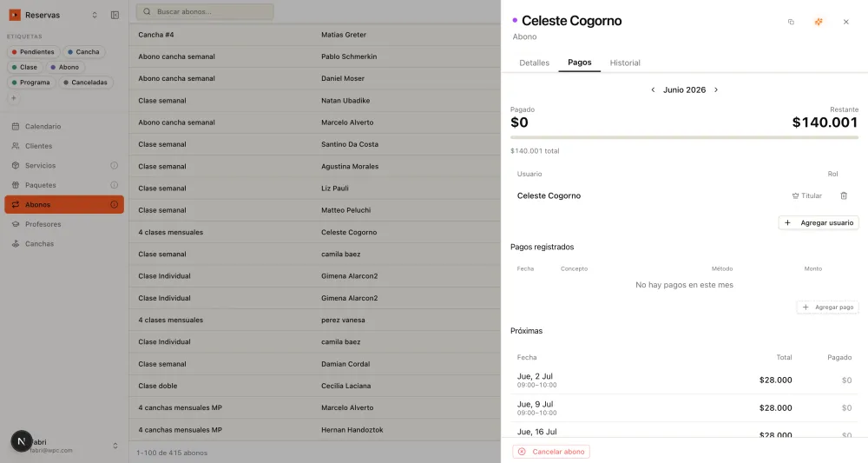This screenshot has height=463, width=868.
Task: Expand the Reservas workspace switcher
Action: tap(95, 15)
